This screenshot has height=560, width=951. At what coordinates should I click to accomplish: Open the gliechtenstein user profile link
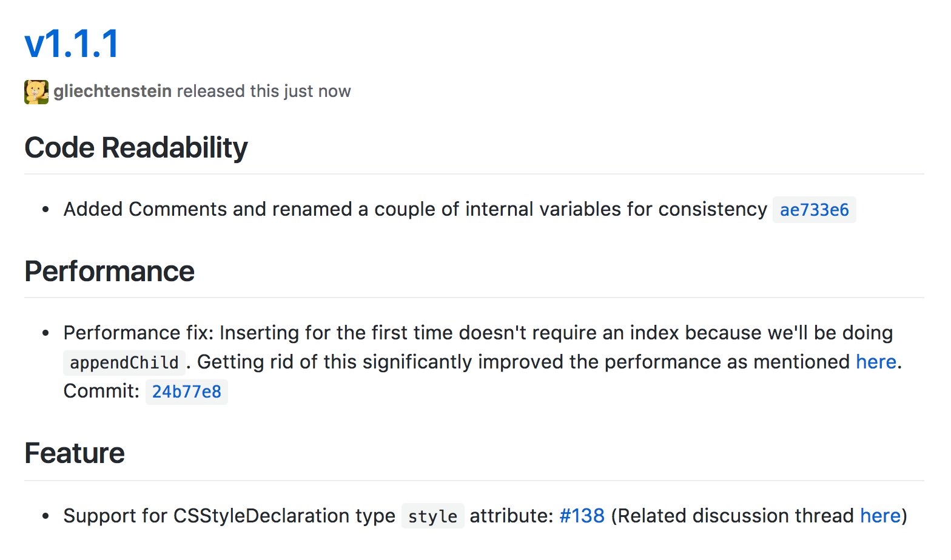[x=112, y=91]
